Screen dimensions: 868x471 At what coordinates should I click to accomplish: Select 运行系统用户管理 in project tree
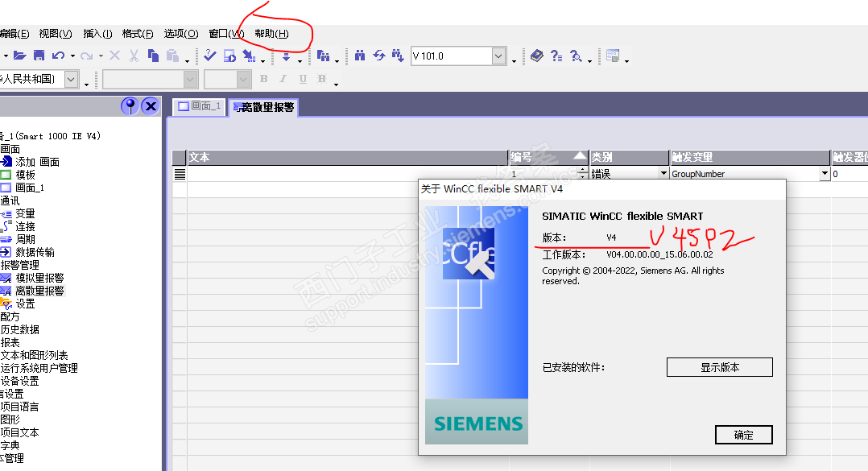pyautogui.click(x=39, y=368)
